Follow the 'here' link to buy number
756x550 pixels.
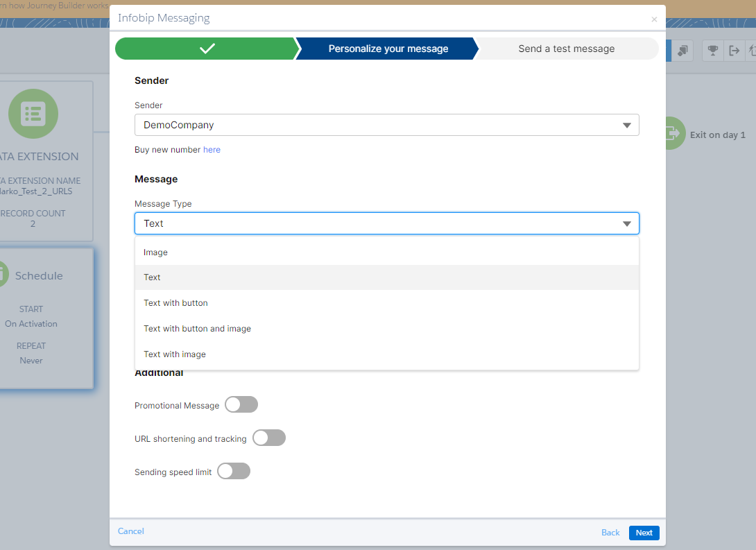pyautogui.click(x=212, y=150)
